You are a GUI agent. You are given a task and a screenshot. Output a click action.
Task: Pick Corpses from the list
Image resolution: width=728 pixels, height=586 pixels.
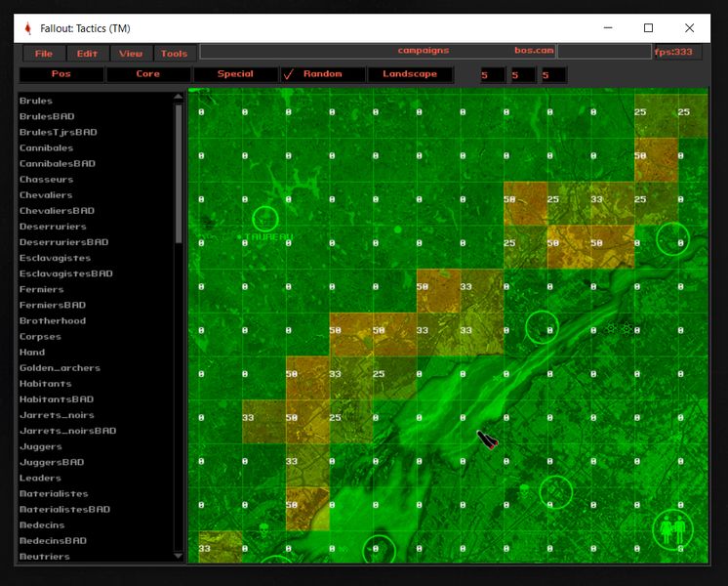tap(40, 336)
